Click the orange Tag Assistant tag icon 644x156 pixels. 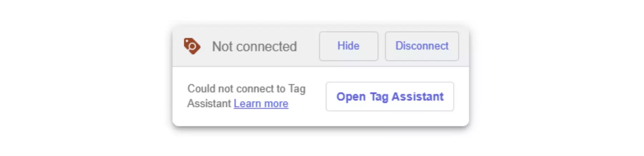click(192, 46)
